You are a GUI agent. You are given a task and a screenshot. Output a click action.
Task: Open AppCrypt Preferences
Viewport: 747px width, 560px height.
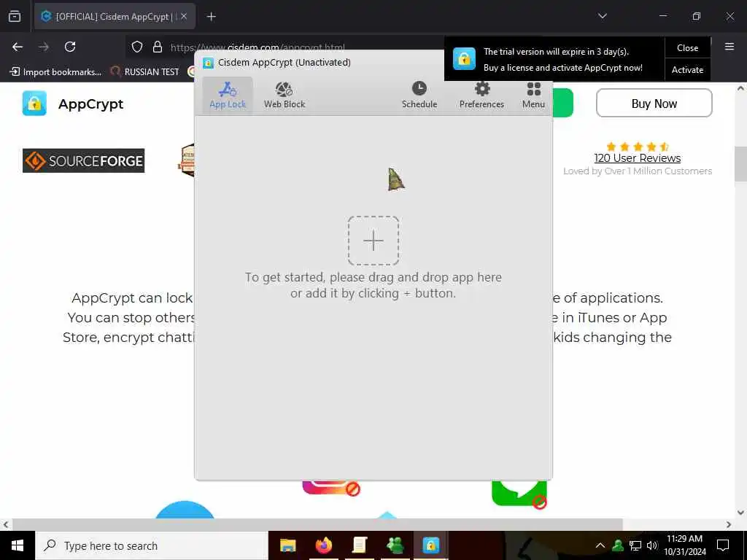(481, 96)
